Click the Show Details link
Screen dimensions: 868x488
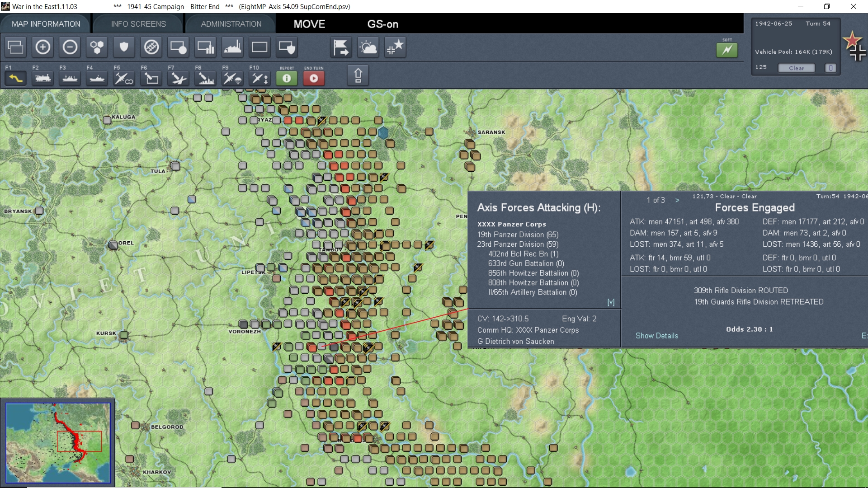click(656, 336)
